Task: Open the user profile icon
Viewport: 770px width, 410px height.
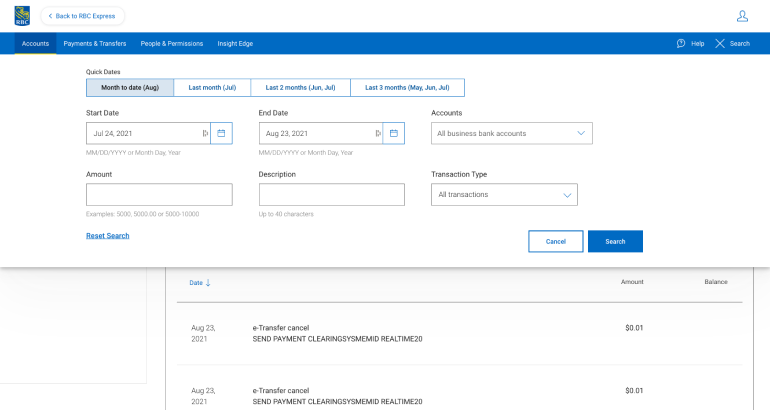Action: (742, 16)
